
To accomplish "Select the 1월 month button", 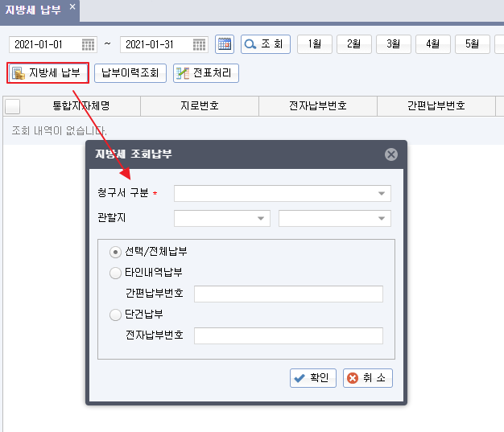I will point(314,44).
